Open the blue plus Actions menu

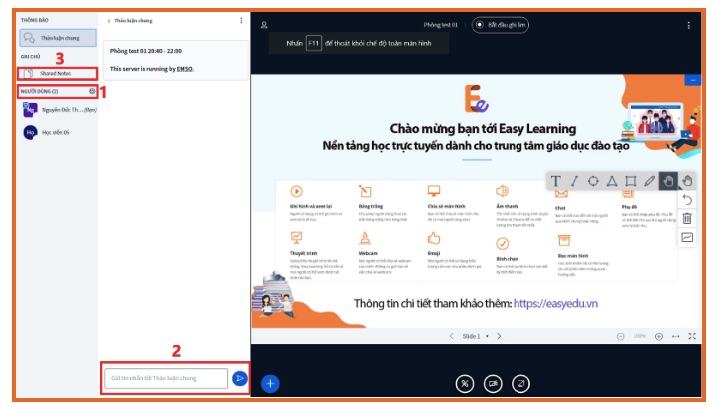(270, 383)
